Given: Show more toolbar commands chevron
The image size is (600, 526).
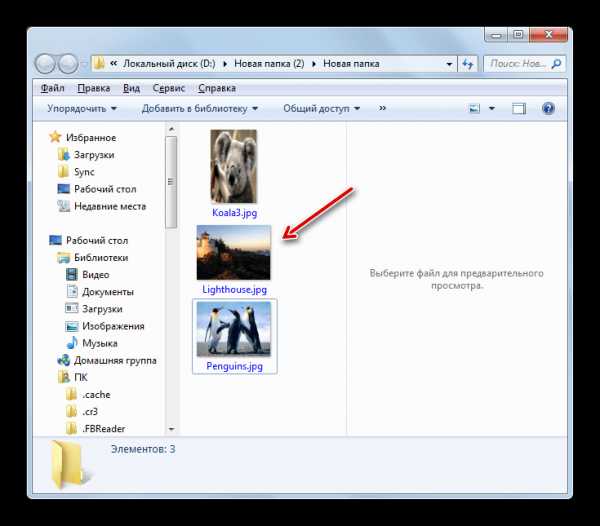Looking at the screenshot, I should click(x=382, y=108).
